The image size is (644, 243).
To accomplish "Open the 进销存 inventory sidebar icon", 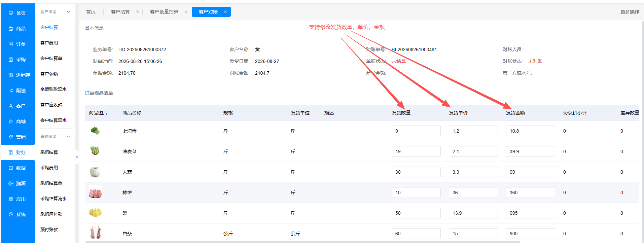I will coord(11,75).
